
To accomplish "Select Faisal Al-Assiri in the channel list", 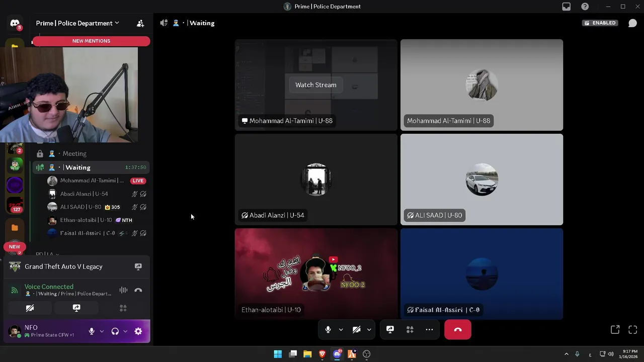I will pyautogui.click(x=96, y=233).
